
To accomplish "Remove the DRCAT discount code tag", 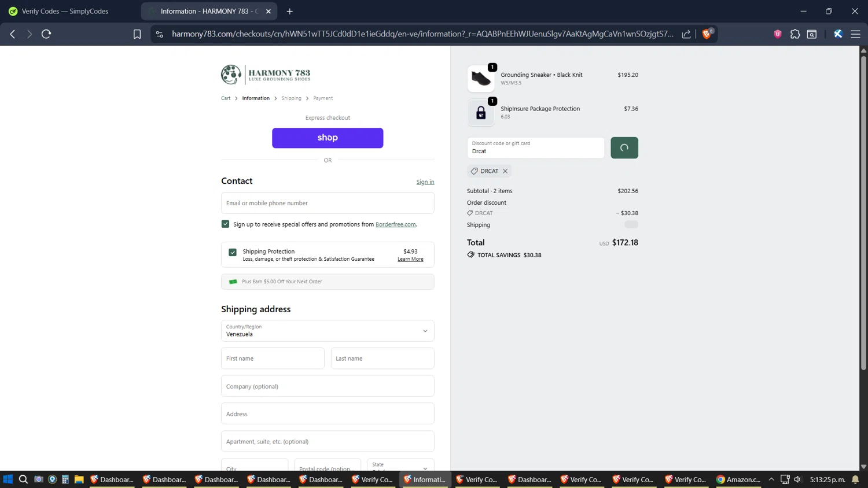I will pos(505,171).
